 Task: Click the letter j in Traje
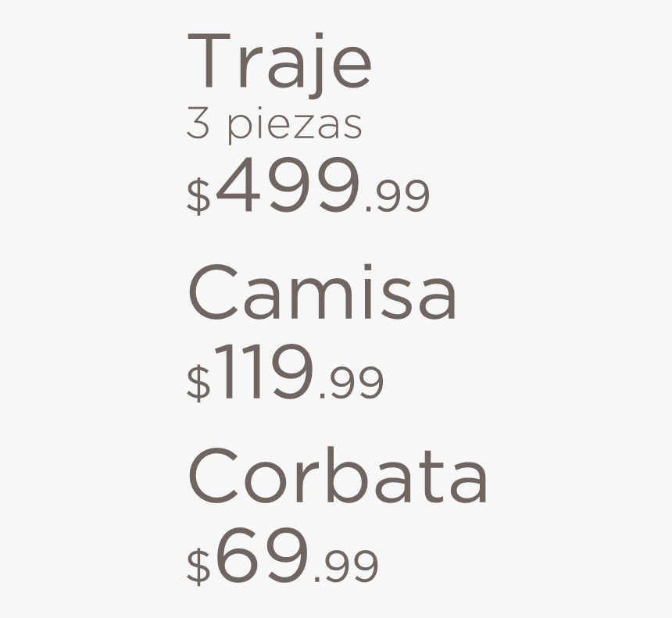315,65
